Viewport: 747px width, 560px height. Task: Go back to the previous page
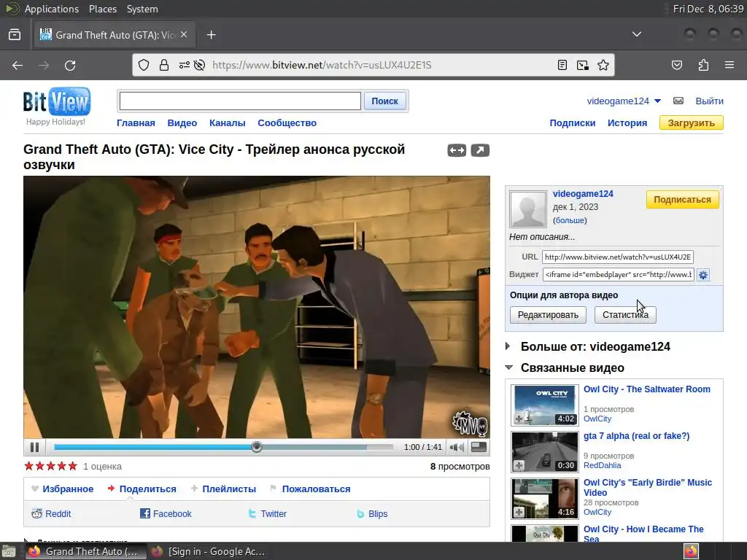18,65
